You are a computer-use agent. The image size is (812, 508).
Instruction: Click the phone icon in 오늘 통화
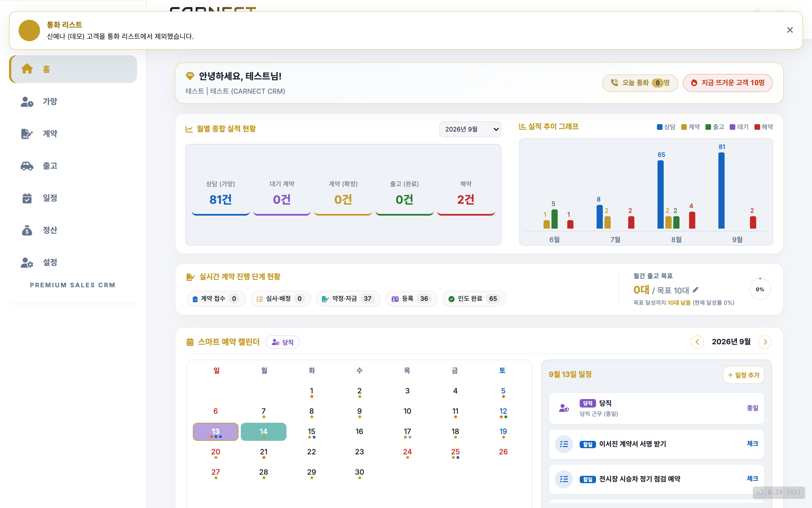[x=615, y=83]
